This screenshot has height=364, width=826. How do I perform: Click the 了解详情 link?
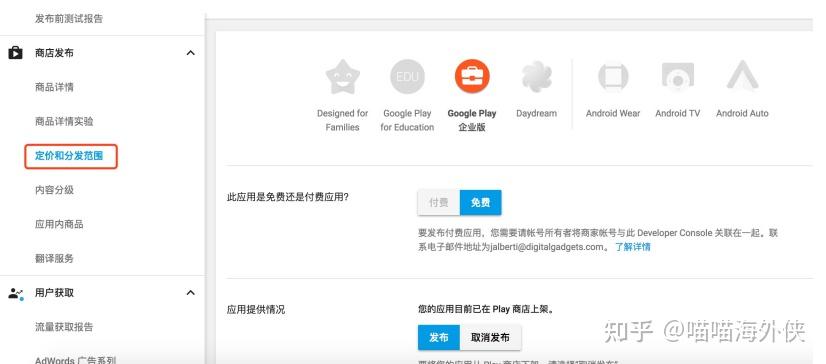(633, 247)
